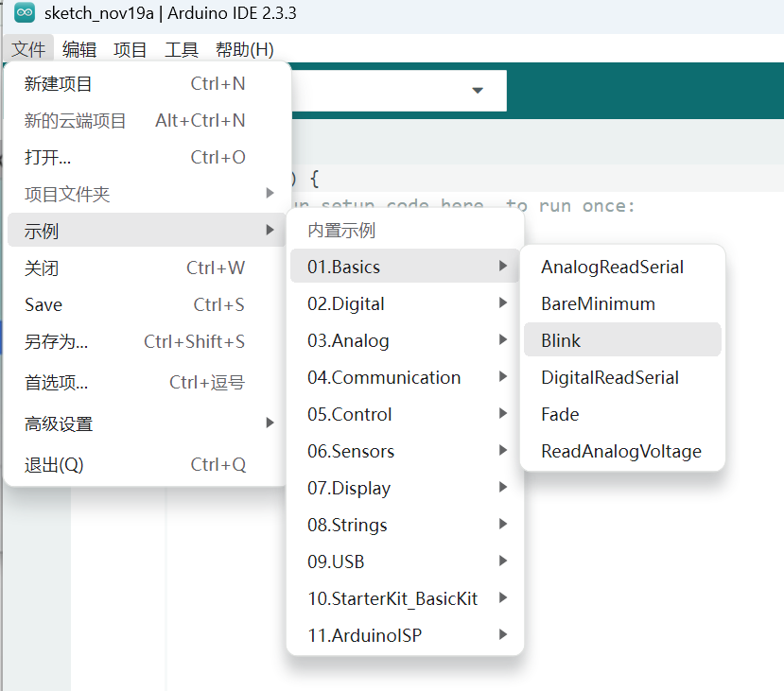This screenshot has width=784, height=691.
Task: Open the 帮助(H) menu
Action: (x=245, y=49)
